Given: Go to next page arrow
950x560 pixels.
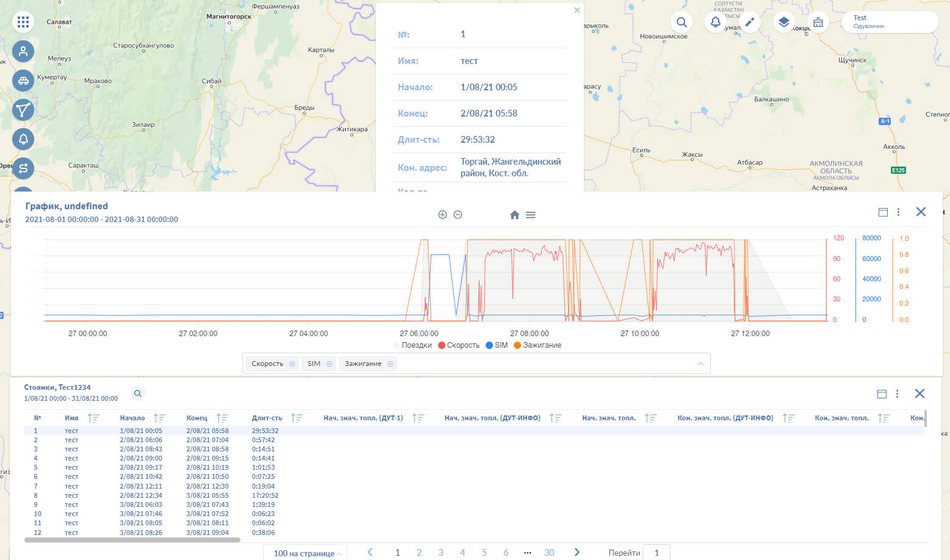Looking at the screenshot, I should [x=577, y=552].
